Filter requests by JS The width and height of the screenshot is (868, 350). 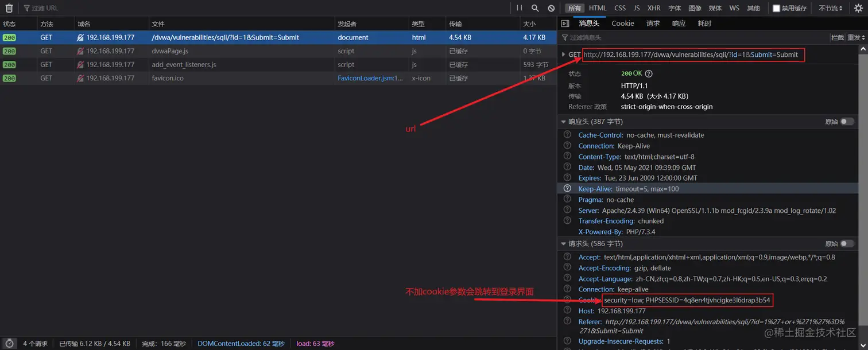click(x=637, y=8)
